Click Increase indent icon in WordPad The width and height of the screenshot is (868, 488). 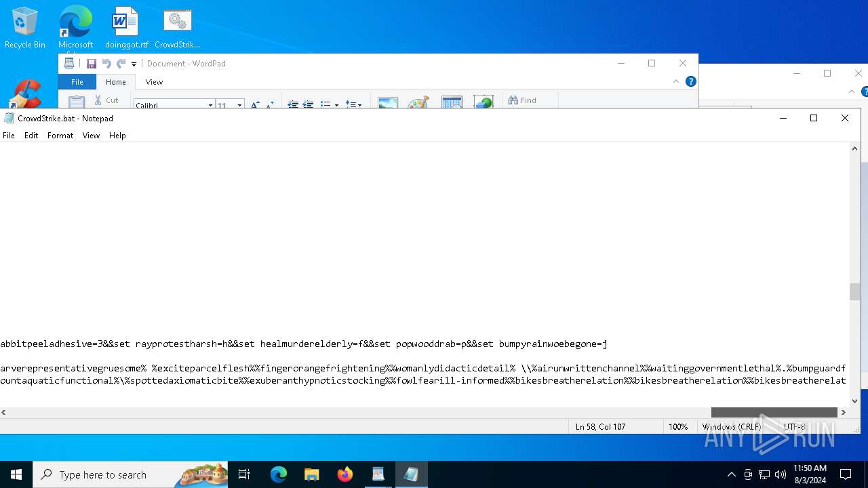308,104
